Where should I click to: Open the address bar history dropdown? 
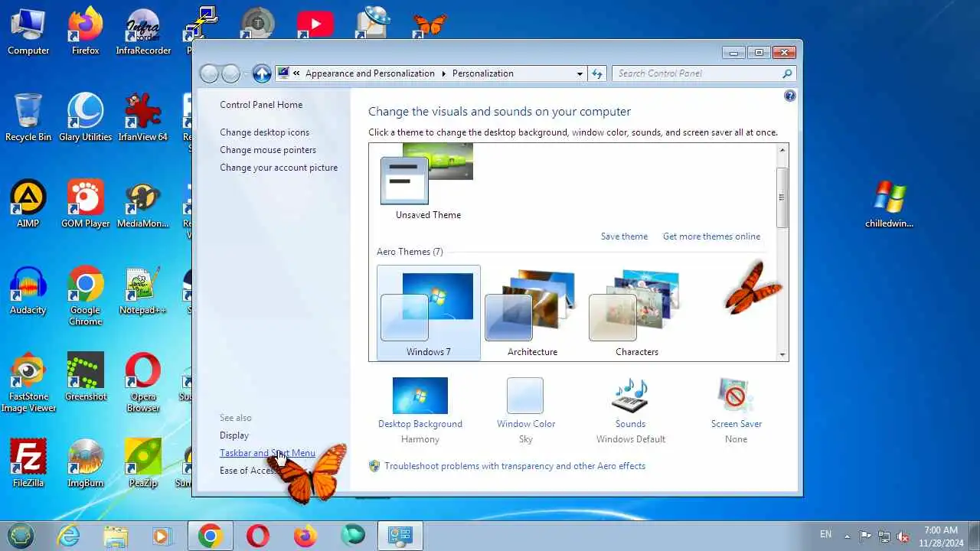click(x=580, y=73)
